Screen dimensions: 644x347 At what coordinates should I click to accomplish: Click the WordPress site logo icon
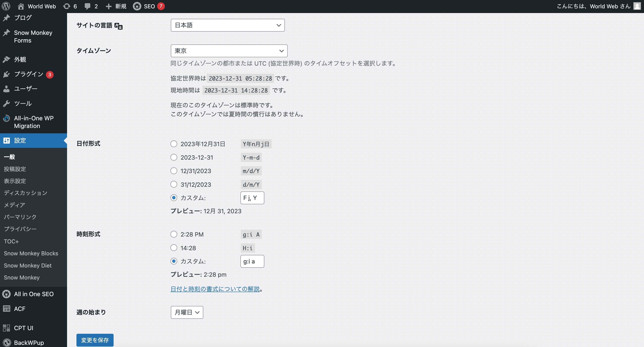[7, 6]
